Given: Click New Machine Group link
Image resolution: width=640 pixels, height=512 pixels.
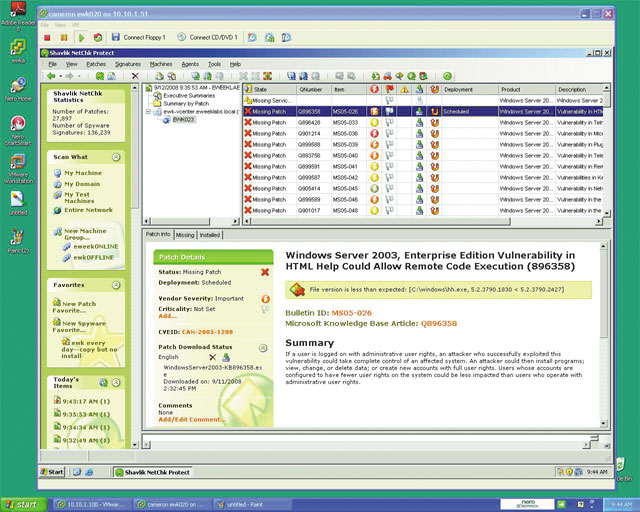Looking at the screenshot, I should (85, 234).
